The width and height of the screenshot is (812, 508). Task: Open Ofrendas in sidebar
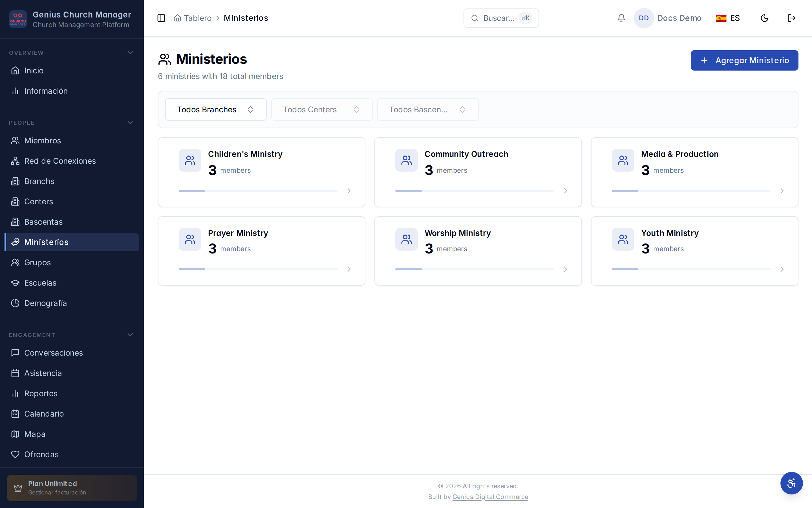[x=71, y=455]
